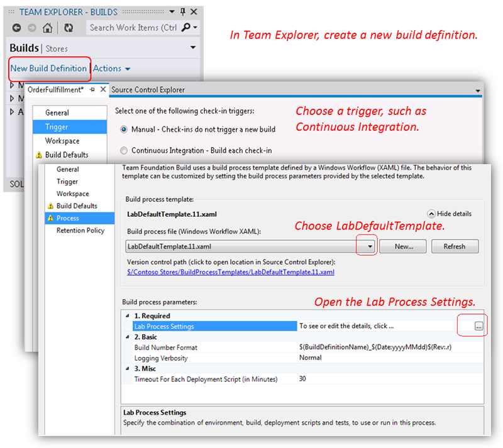Image resolution: width=503 pixels, height=448 pixels.
Task: Click the timeout value 30
Action: pyautogui.click(x=302, y=379)
